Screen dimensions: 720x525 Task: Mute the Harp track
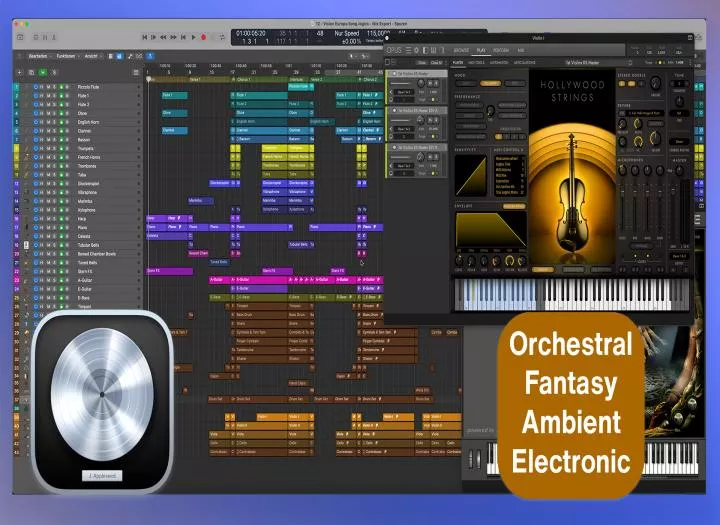[49, 219]
